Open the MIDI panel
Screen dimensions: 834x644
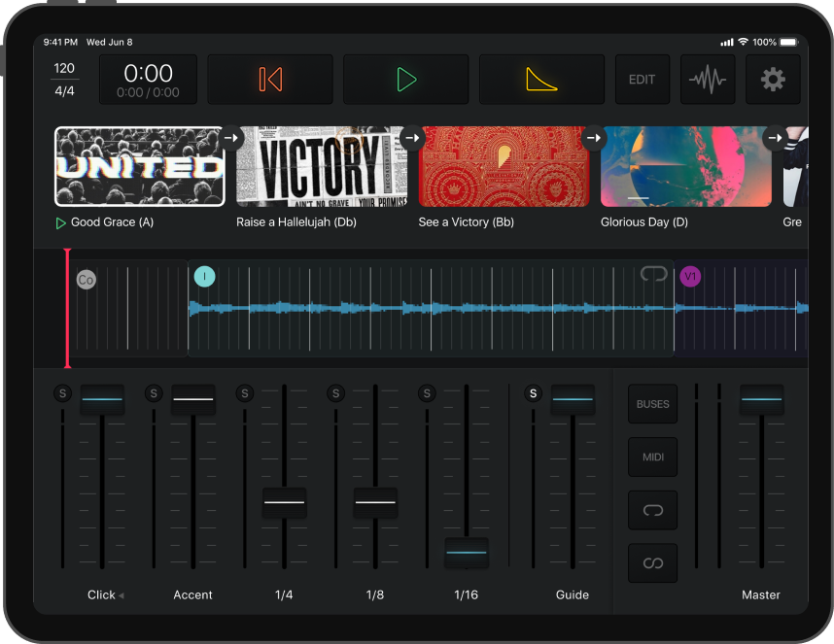coord(652,457)
